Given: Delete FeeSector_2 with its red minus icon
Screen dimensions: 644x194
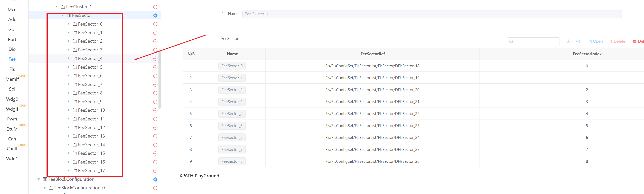Looking at the screenshot, I should click(155, 41).
